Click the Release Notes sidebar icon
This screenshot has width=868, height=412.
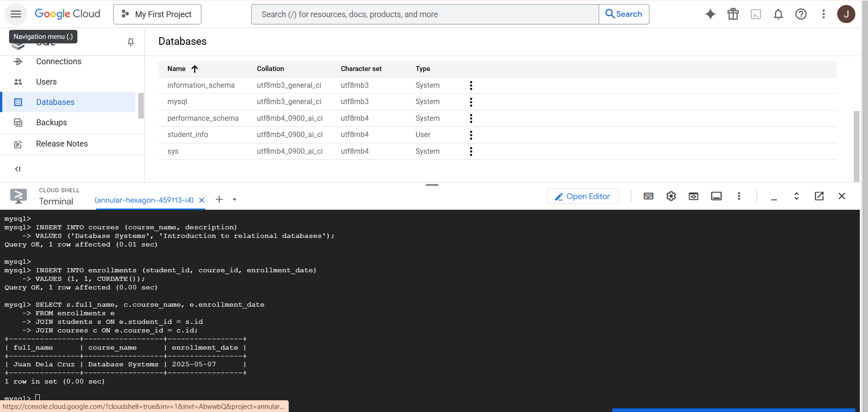18,144
